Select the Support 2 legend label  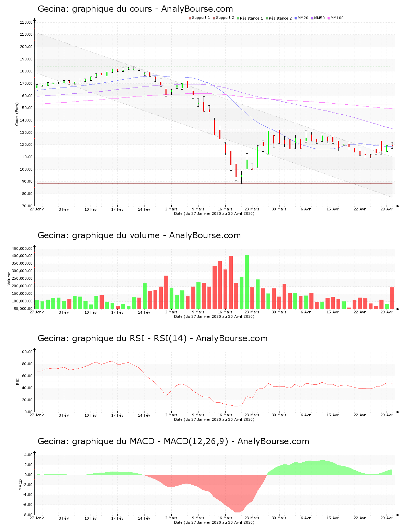click(225, 18)
